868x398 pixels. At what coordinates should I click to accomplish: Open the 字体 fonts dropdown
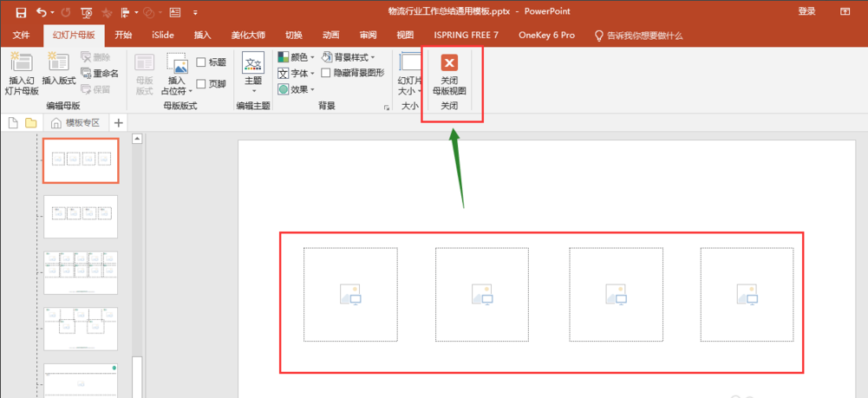[x=297, y=73]
